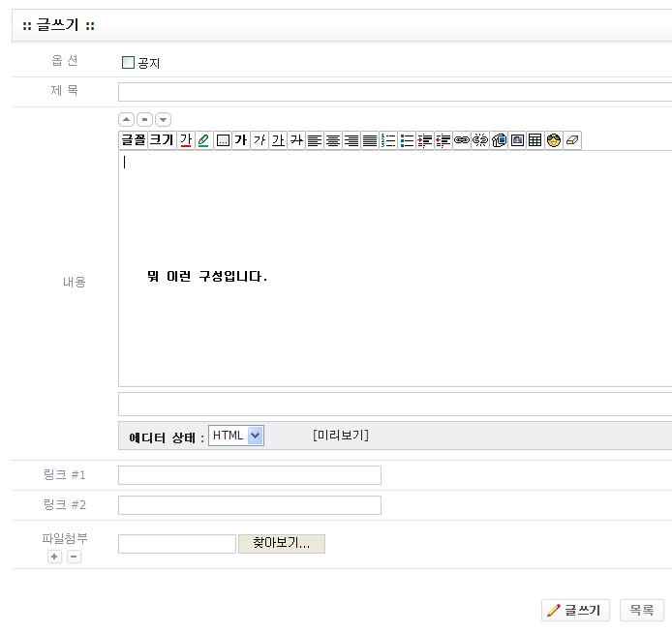The width and height of the screenshot is (672, 633).
Task: Click the multimedia insert icon
Action: point(499,140)
